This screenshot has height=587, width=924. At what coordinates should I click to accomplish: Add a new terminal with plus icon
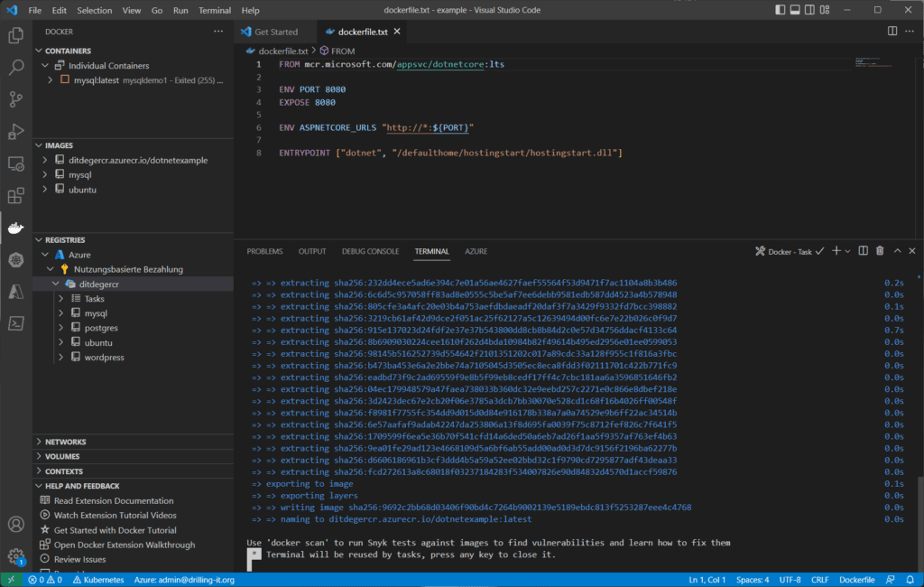click(x=836, y=251)
